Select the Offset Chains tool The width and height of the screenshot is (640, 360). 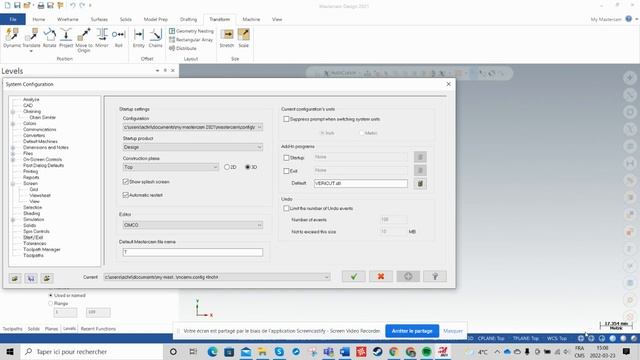click(x=156, y=38)
